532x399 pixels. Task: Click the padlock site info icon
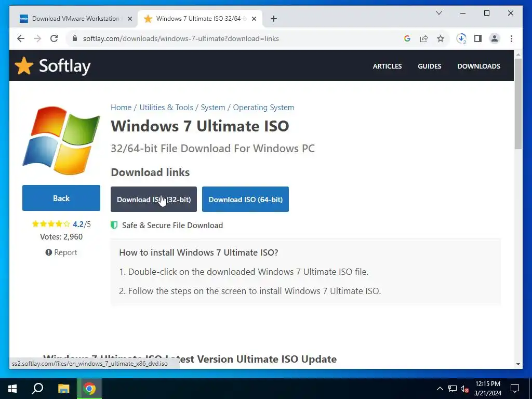point(75,38)
